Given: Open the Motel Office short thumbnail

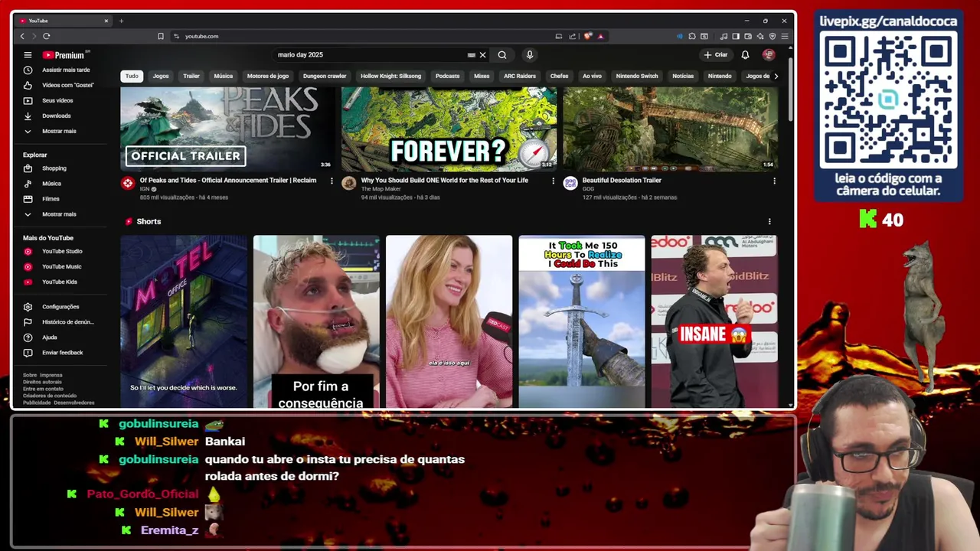Looking at the screenshot, I should click(184, 321).
